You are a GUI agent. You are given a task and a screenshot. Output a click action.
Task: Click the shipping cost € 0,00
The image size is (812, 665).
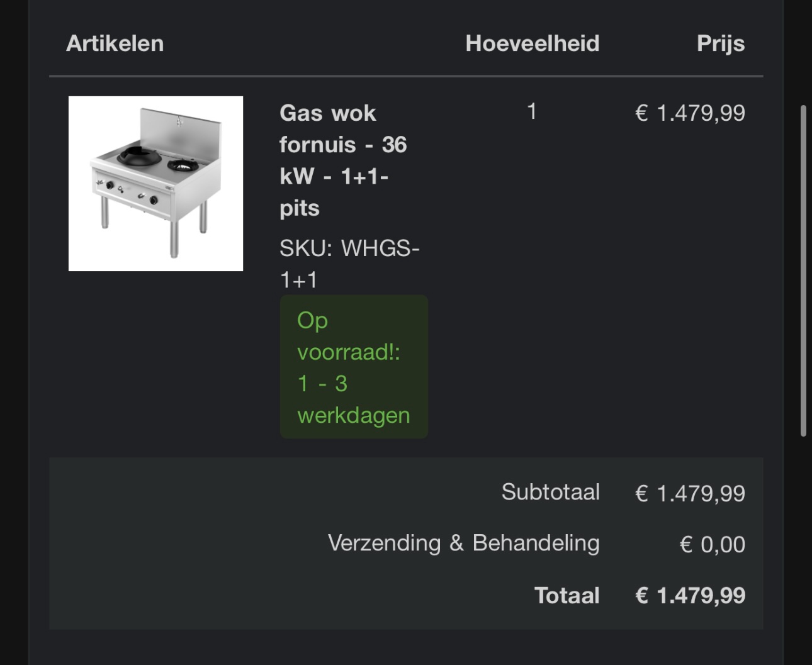click(712, 544)
